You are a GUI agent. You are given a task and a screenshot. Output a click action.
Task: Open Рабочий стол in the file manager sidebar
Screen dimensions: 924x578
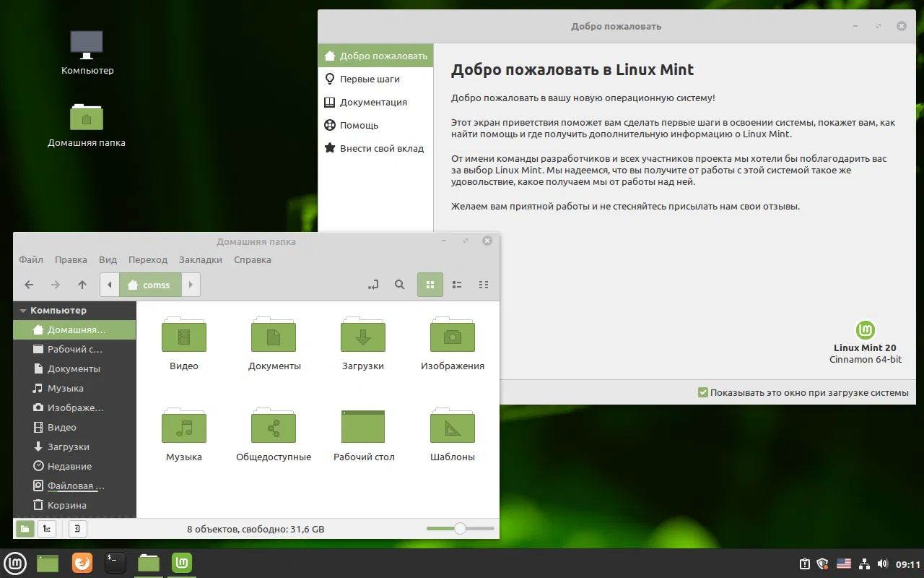pyautogui.click(x=74, y=349)
